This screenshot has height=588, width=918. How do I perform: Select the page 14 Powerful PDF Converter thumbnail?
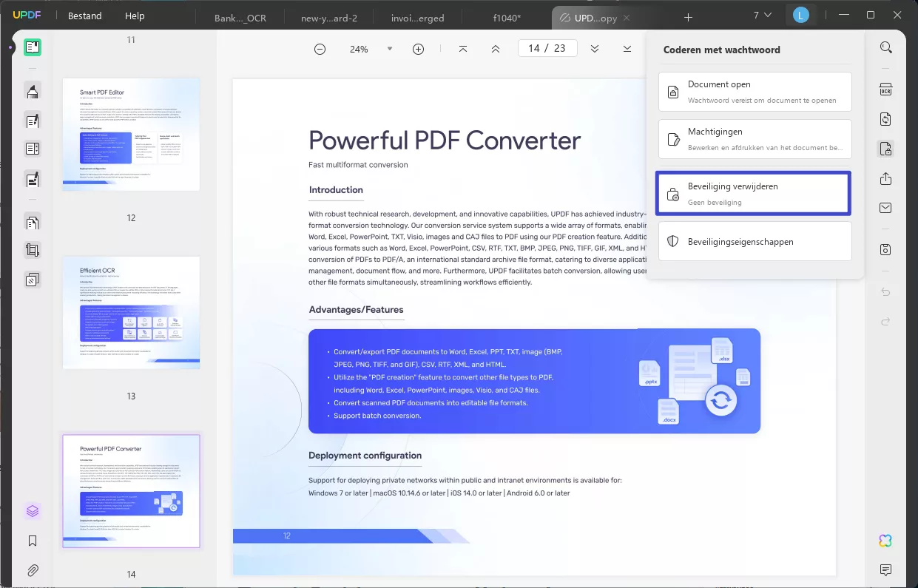[131, 491]
